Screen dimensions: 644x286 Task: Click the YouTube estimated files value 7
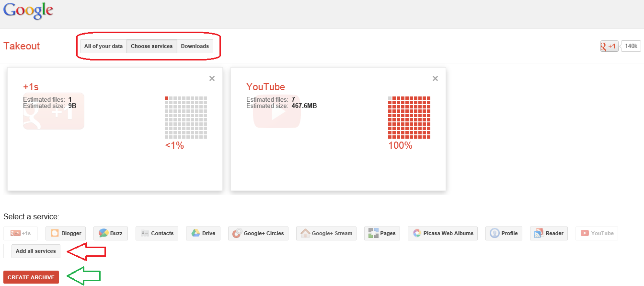click(293, 99)
